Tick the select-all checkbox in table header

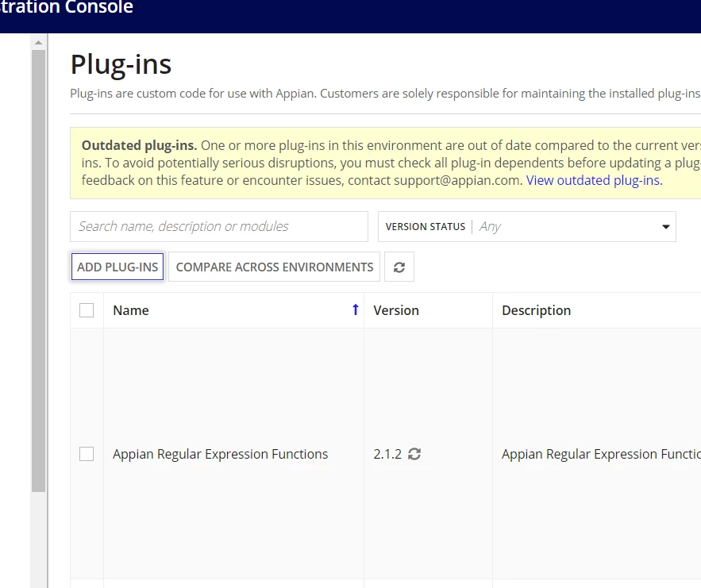pos(87,310)
